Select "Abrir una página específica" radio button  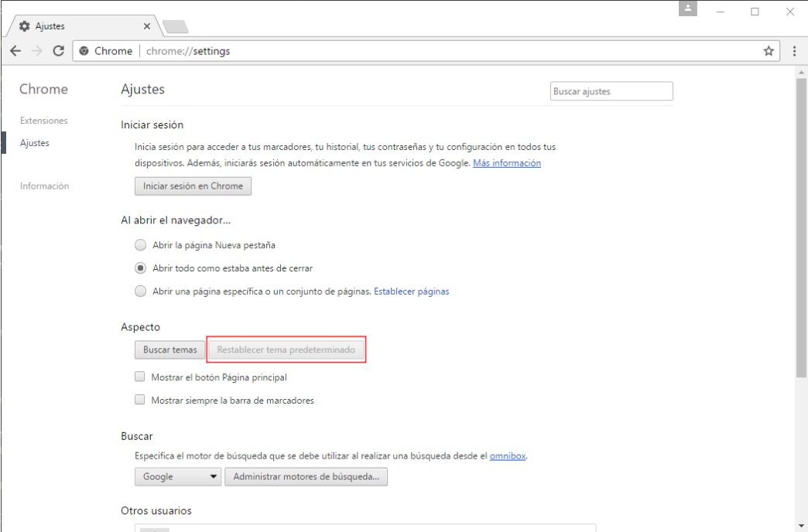click(x=140, y=292)
